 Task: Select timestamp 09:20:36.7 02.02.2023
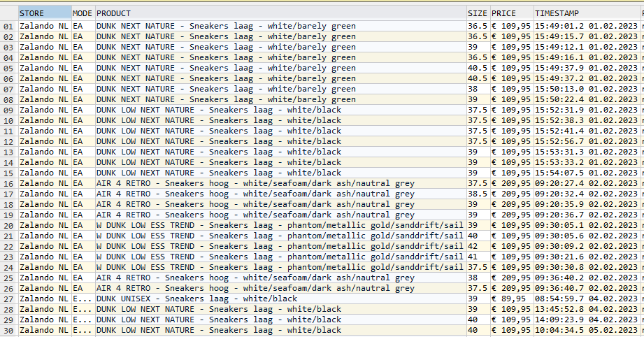click(587, 215)
